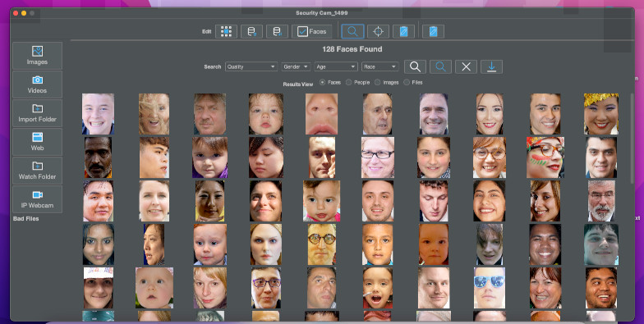Click the Import Folder sidebar button
The width and height of the screenshot is (644, 324).
pos(38,113)
